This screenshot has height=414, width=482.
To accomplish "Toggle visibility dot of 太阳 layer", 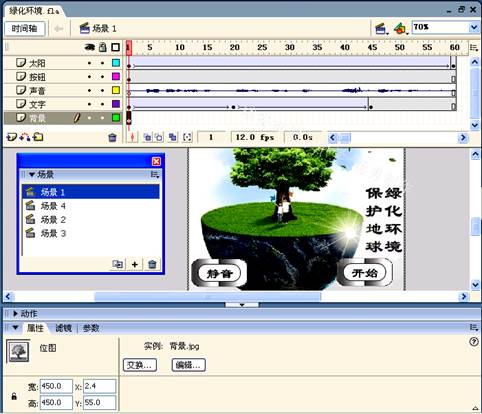I will [89, 63].
